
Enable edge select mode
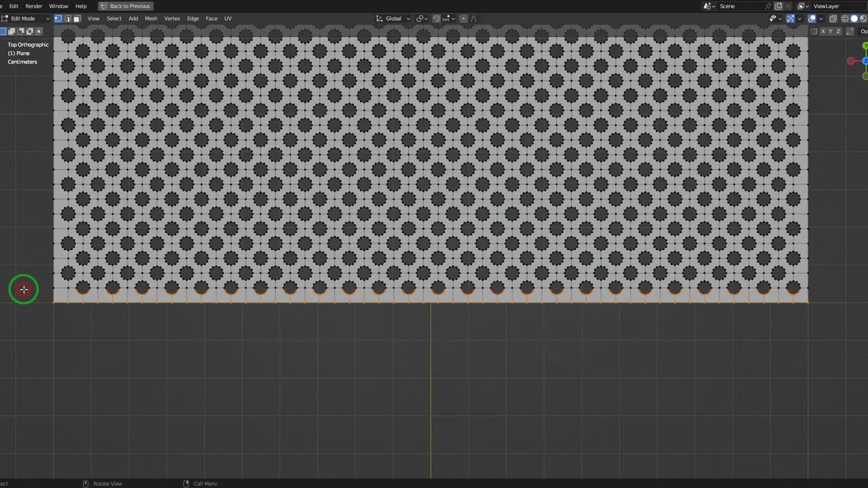pyautogui.click(x=68, y=18)
